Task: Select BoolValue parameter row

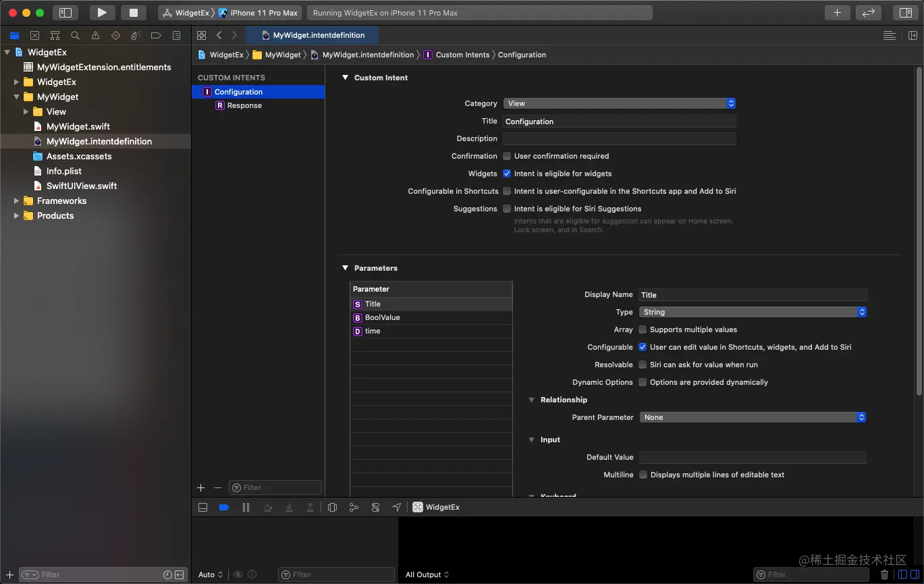Action: [x=431, y=317]
